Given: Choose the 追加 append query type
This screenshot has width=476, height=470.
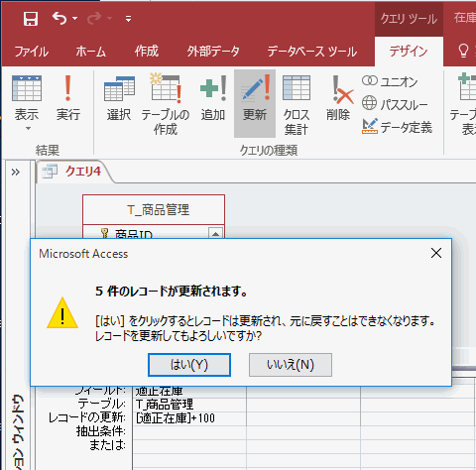Looking at the screenshot, I should pyautogui.click(x=213, y=98).
